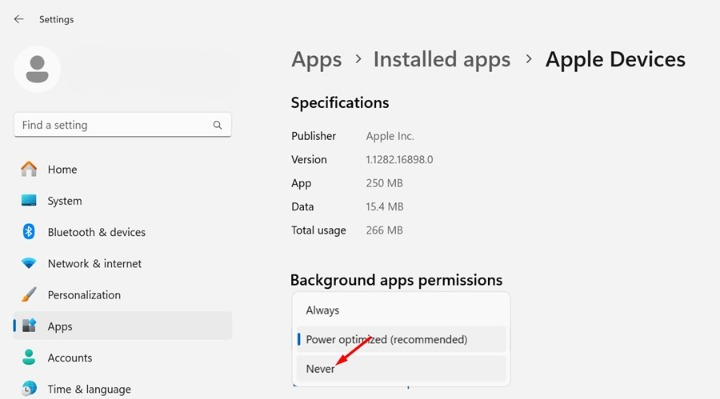Viewport: 720px width, 399px height.
Task: Click the version number 1.1282.16898.0
Action: point(399,159)
